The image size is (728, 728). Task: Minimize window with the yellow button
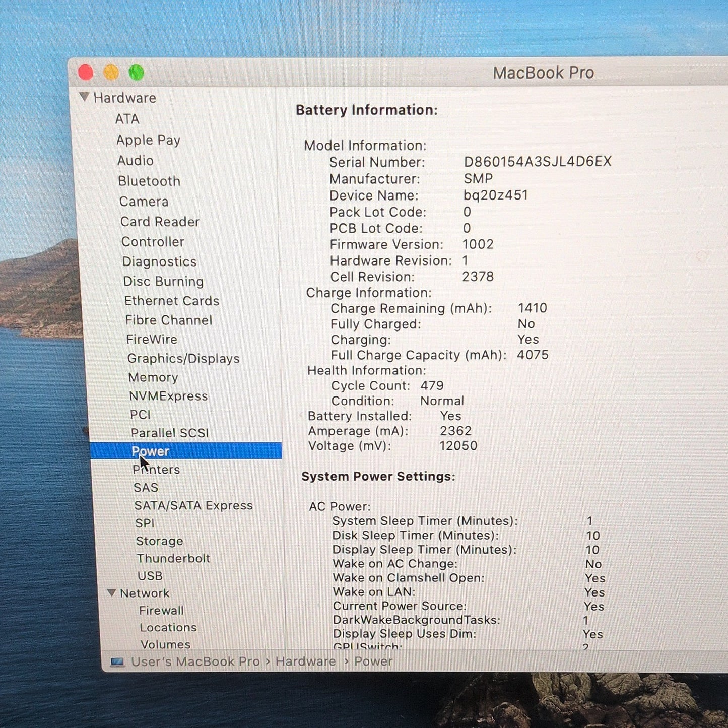[x=111, y=73]
